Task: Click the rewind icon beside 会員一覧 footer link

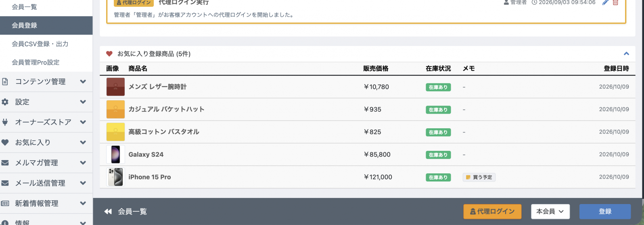Action: tap(108, 212)
